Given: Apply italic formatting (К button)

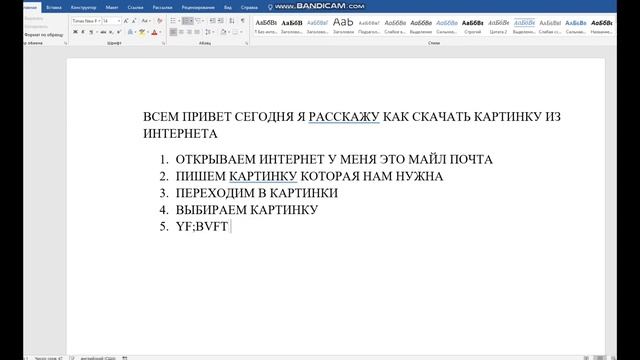Looking at the screenshot, I should pyautogui.click(x=83, y=32).
